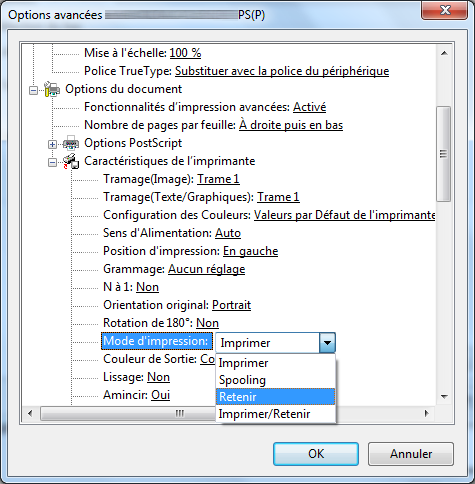Change the Orientation original Portrait value

(231, 305)
